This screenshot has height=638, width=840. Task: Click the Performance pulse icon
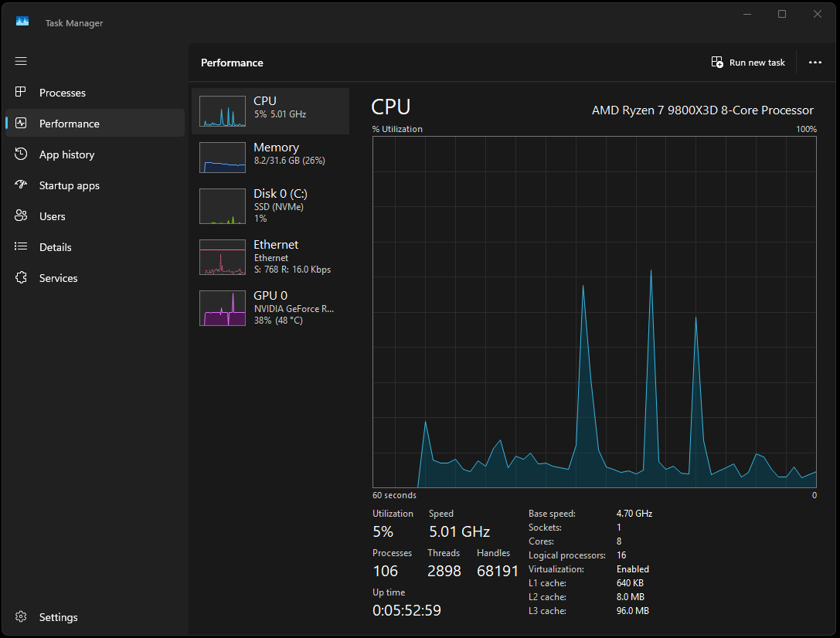(21, 123)
